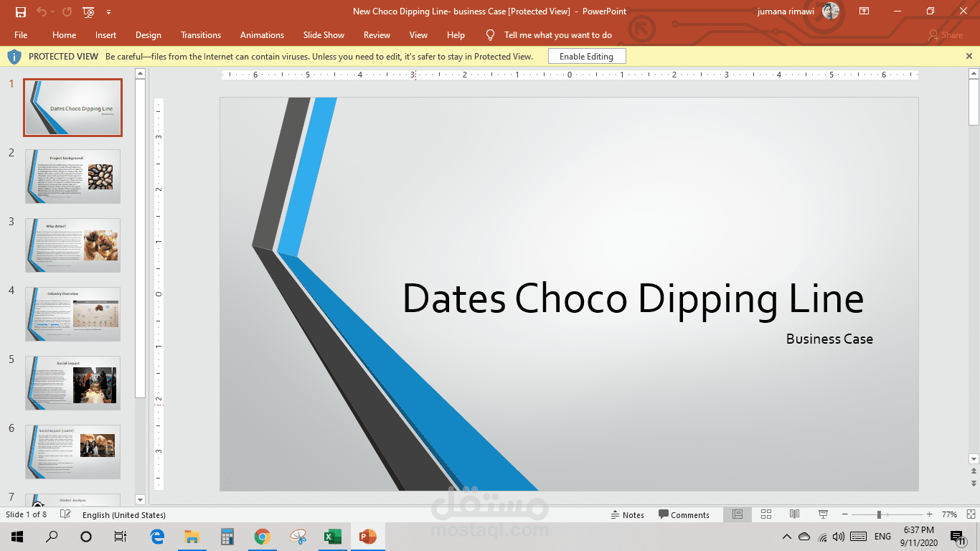This screenshot has height=551, width=980.
Task: Open the Windows Start menu
Action: (17, 536)
